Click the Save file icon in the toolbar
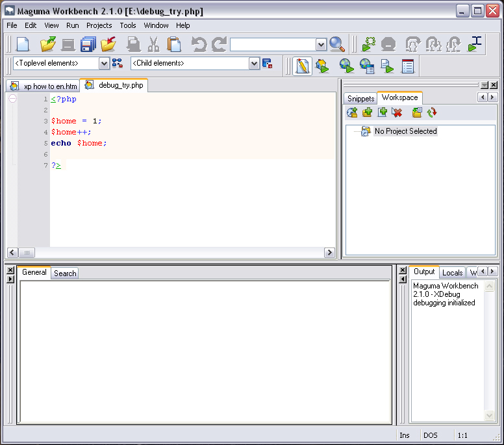 coord(68,45)
